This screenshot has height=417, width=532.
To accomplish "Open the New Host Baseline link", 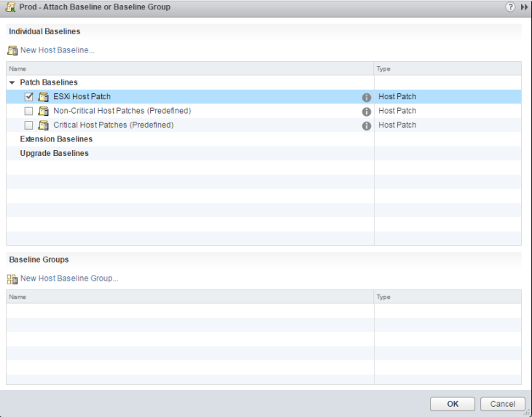I will (x=58, y=50).
